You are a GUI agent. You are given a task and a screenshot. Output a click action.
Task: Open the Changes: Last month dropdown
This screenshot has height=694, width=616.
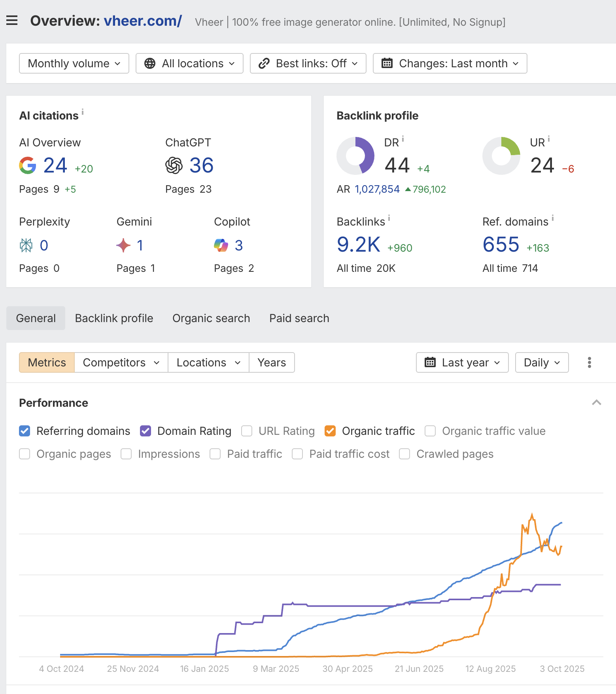pos(450,63)
